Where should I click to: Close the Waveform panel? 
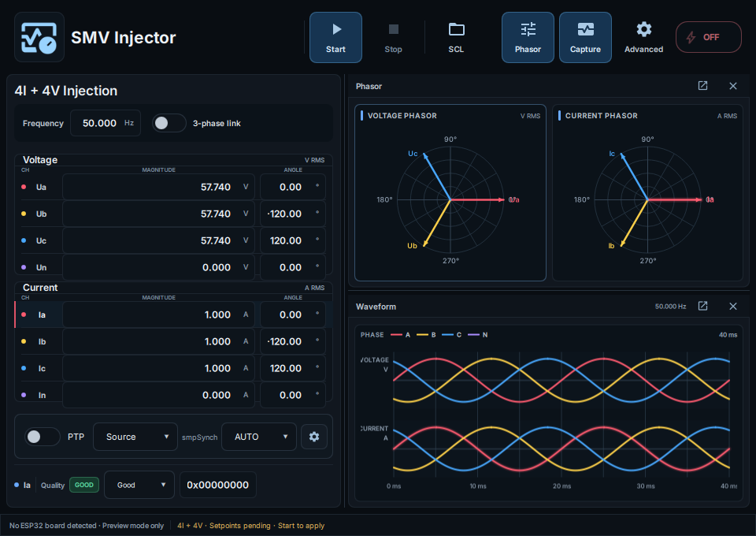pos(733,307)
